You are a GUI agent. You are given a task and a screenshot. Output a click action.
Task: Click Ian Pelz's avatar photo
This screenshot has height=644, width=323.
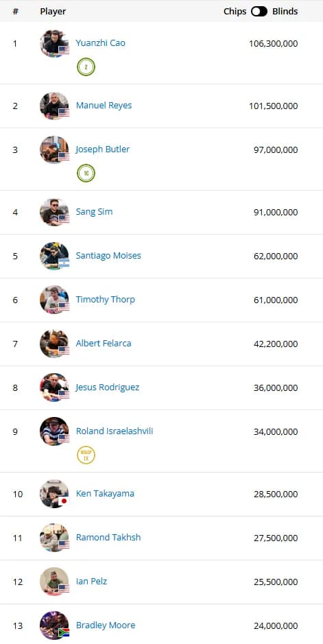54,582
